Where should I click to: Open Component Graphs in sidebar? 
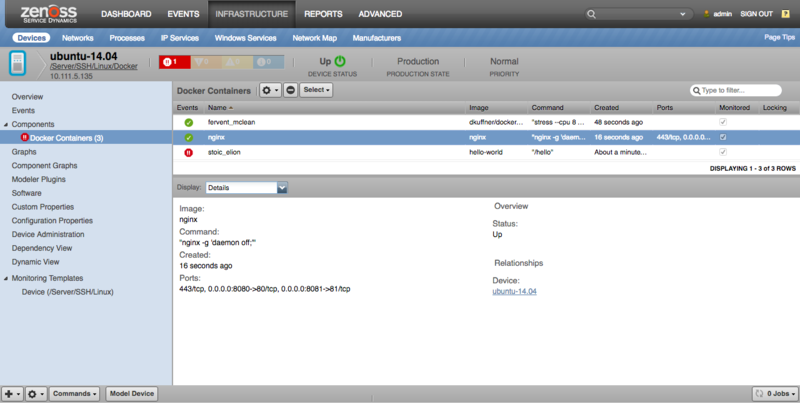pos(44,166)
